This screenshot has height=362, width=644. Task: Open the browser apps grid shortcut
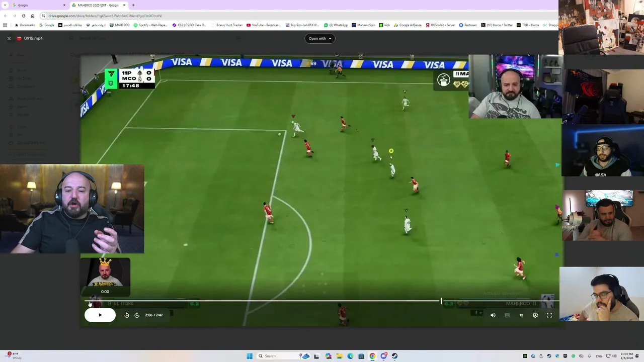pos(5,25)
